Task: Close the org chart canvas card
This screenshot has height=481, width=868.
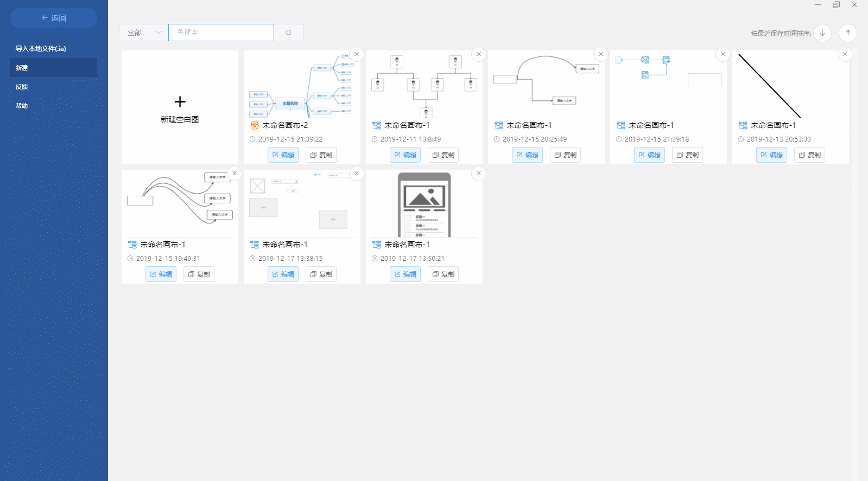Action: click(479, 54)
